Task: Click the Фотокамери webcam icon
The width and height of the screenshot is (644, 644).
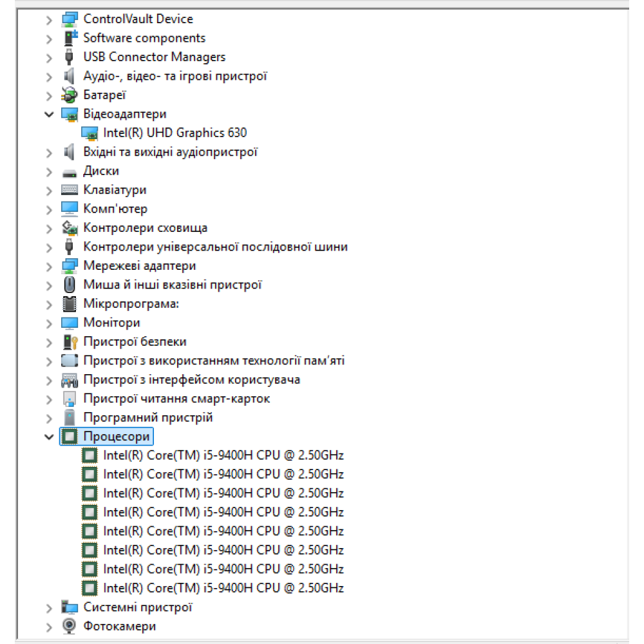Action: click(69, 626)
